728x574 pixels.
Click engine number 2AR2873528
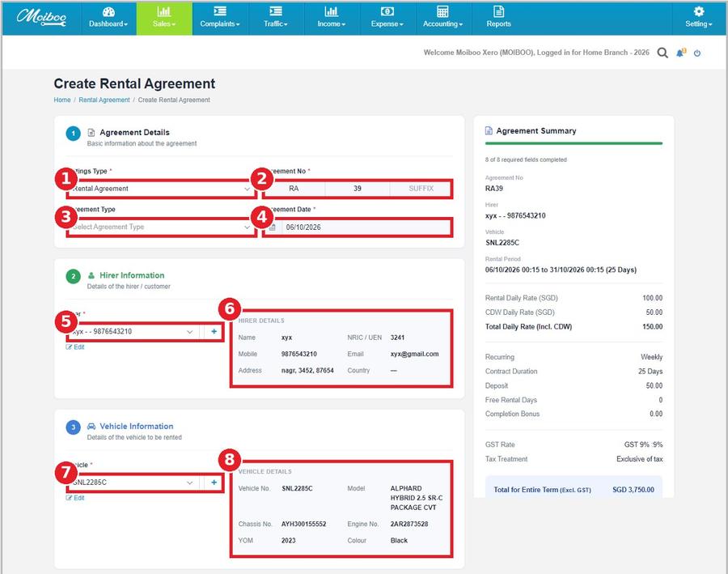409,524
